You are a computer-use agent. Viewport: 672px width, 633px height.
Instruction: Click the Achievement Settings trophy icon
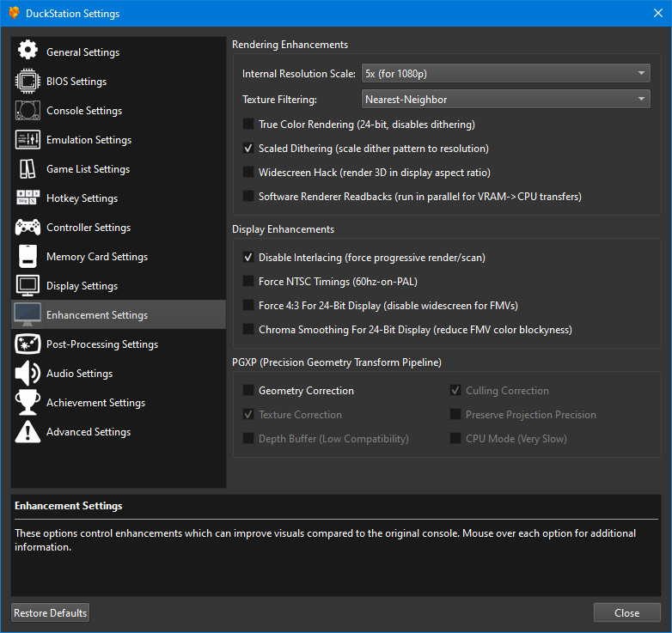point(27,402)
